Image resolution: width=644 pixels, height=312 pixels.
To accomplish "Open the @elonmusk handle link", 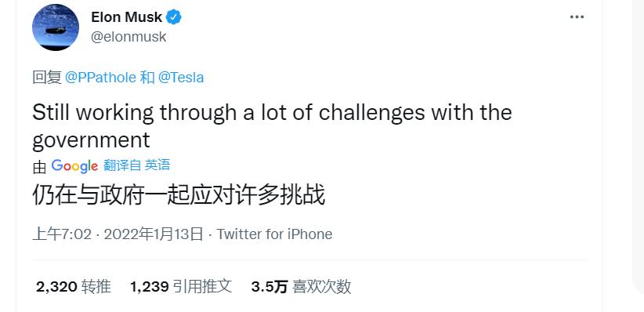I will tap(128, 37).
